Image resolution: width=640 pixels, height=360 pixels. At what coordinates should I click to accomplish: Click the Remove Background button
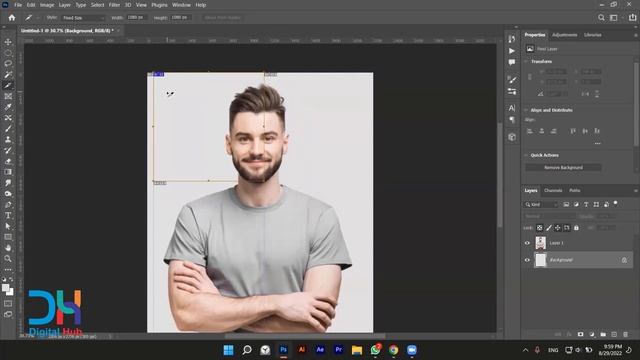click(563, 167)
